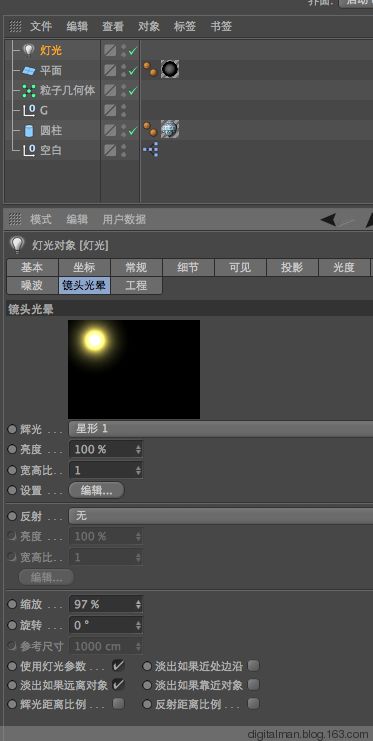Enable 淡出如果靠近对象 checkbox
This screenshot has width=373, height=741.
click(253, 684)
